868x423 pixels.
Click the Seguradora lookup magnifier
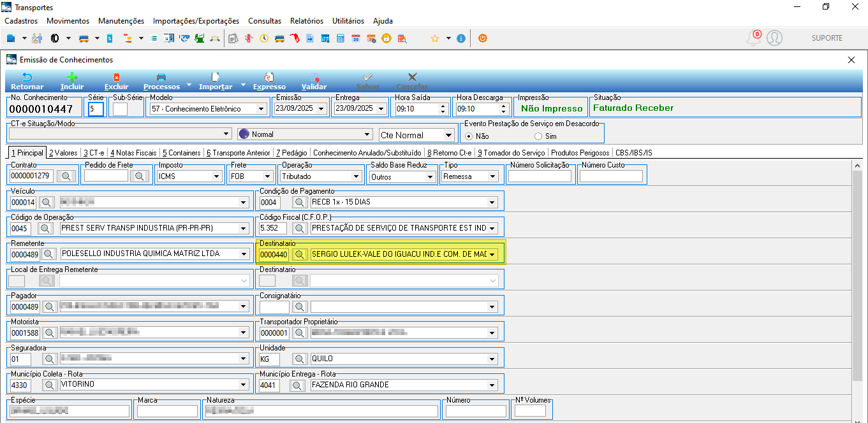click(50, 359)
